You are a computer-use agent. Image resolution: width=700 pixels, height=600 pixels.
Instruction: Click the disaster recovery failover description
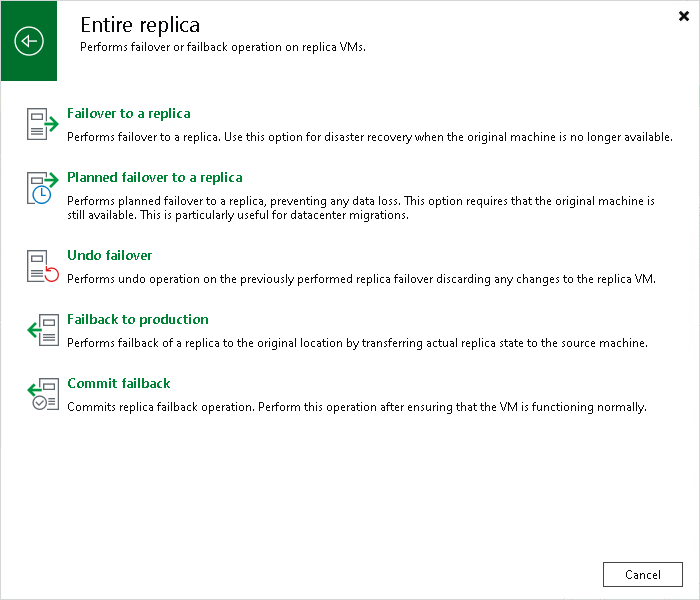tap(370, 137)
